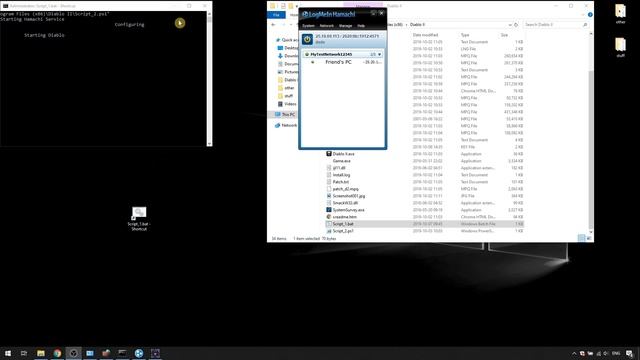Open Videos in navigation pane

tap(287, 104)
